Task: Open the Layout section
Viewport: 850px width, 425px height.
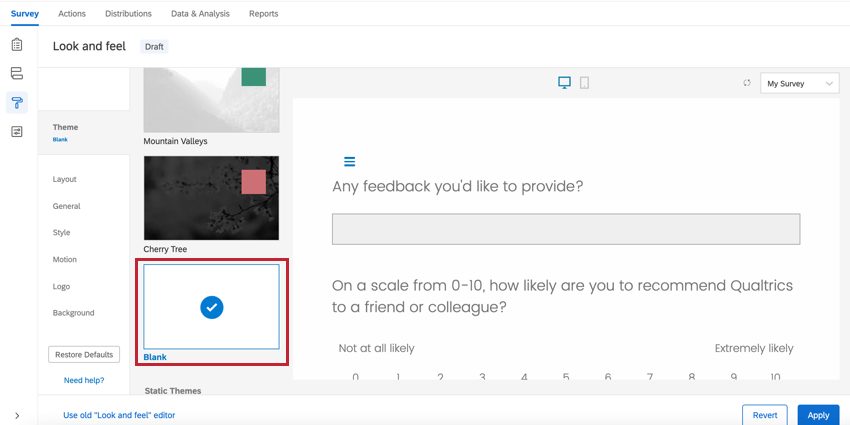Action: pyautogui.click(x=65, y=179)
